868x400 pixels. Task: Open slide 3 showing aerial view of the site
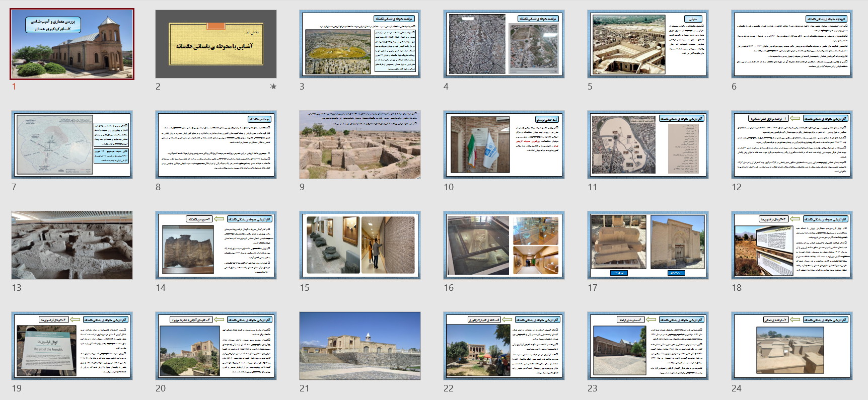(x=360, y=44)
